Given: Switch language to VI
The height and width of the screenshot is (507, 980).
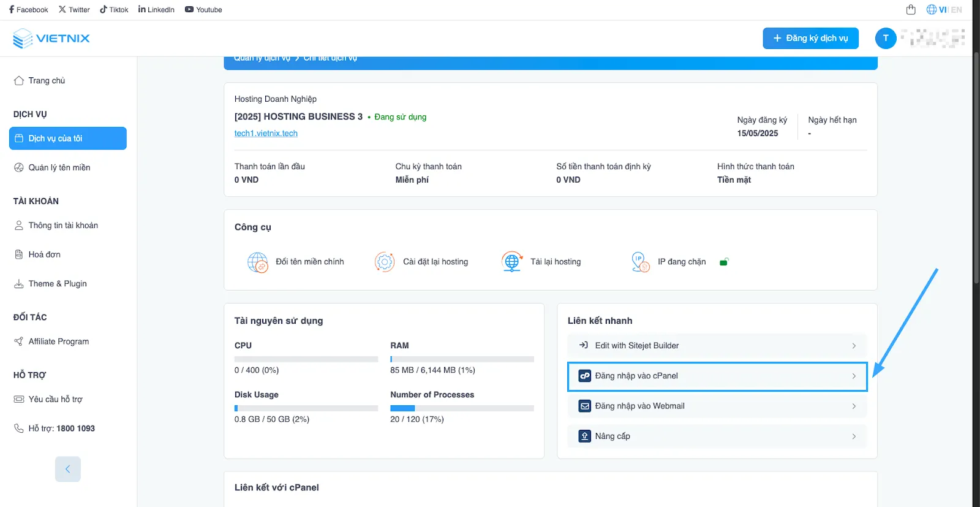Looking at the screenshot, I should tap(942, 10).
